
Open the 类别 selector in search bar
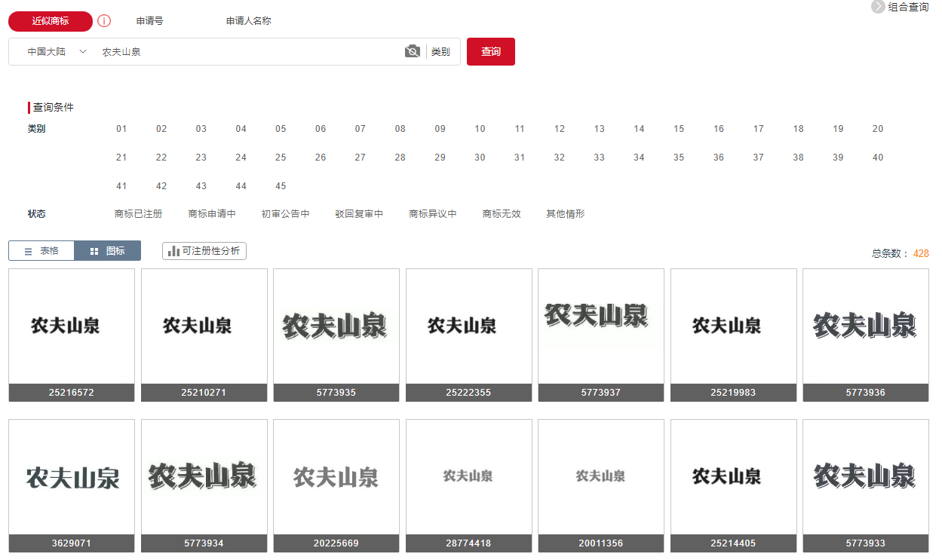coord(440,52)
